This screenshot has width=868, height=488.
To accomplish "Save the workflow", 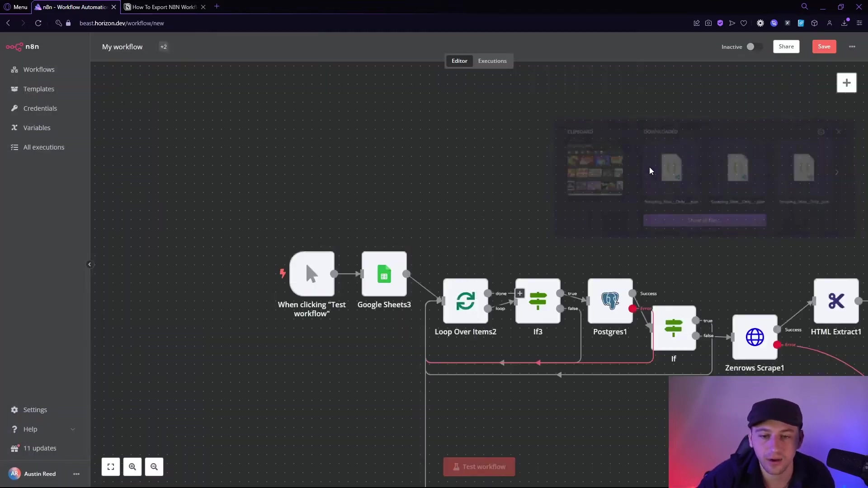I will coord(824,47).
